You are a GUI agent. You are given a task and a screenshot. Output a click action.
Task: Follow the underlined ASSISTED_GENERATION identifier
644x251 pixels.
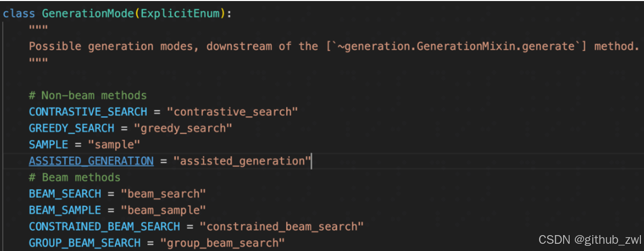91,161
